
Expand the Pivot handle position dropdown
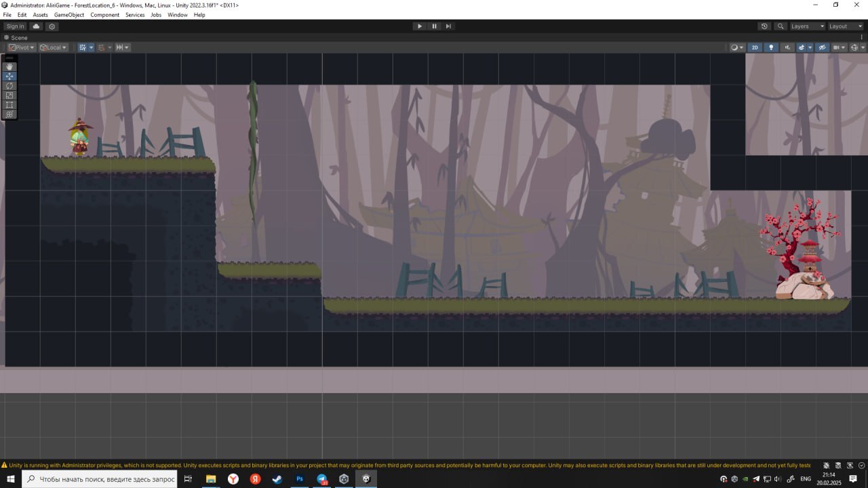point(22,47)
